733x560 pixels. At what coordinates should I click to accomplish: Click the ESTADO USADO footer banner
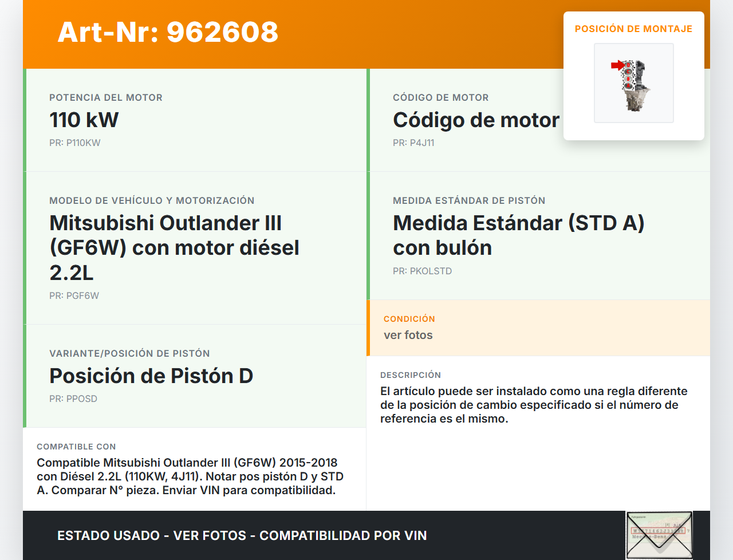click(x=241, y=535)
